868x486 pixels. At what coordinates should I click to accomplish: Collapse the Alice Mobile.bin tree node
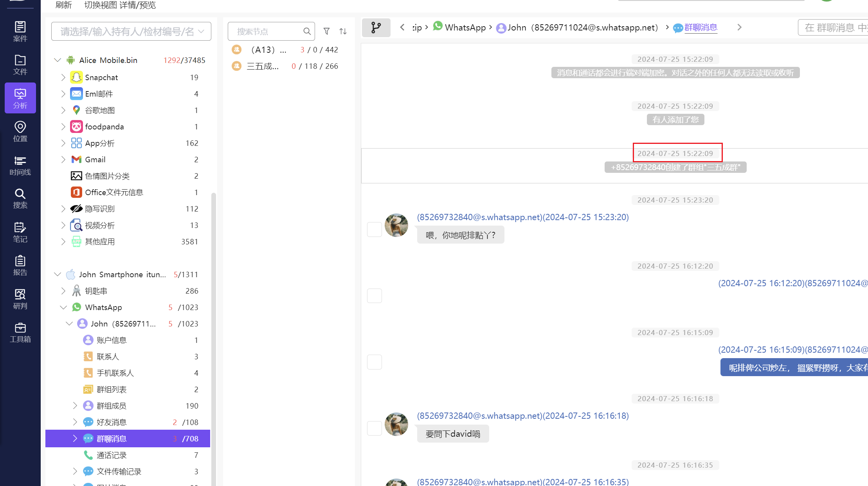[x=58, y=60]
